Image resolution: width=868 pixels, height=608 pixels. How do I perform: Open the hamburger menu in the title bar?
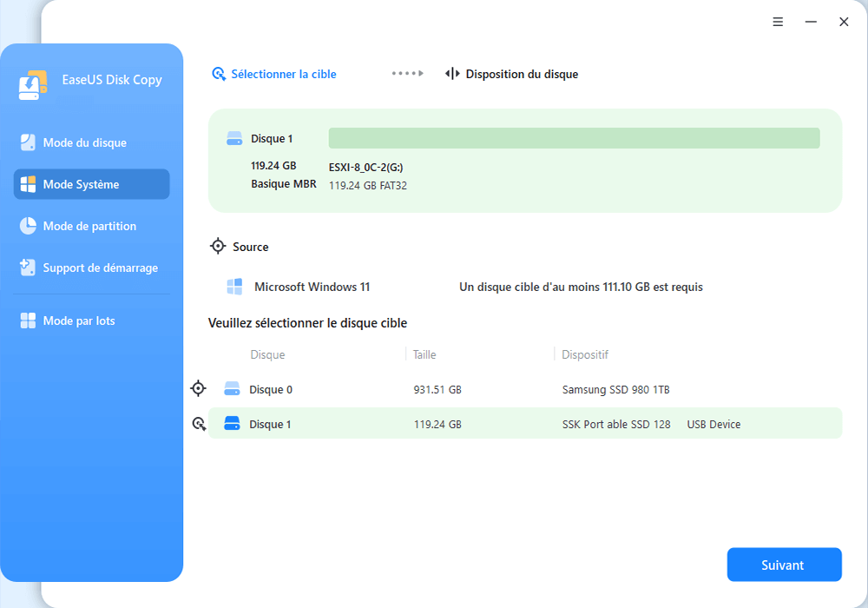click(778, 22)
